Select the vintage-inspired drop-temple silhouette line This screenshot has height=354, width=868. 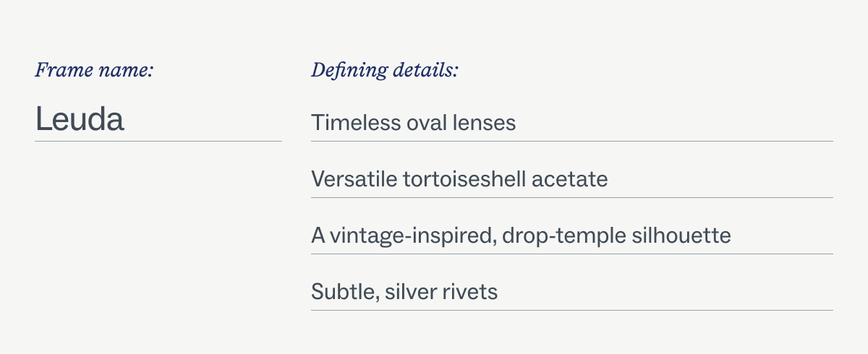pos(521,236)
